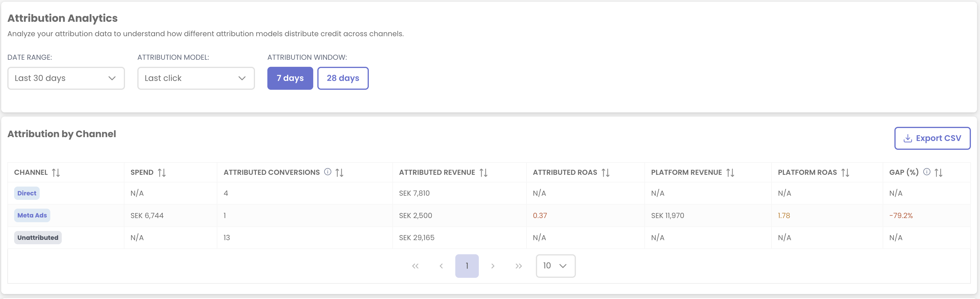Select the Meta Ads channel badge
980x299 pixels.
[32, 215]
